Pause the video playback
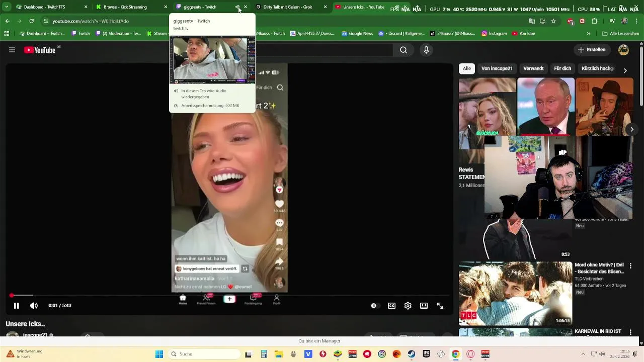The image size is (644, 362). pos(16,305)
